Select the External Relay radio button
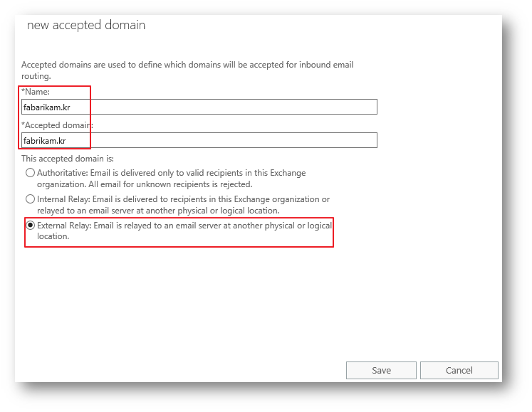This screenshot has height=412, width=532. point(30,225)
